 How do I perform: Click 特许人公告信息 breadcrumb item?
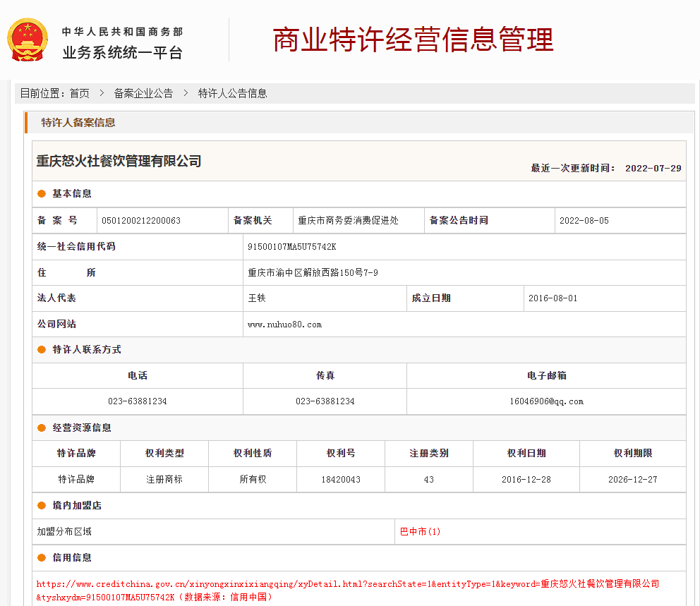click(232, 93)
